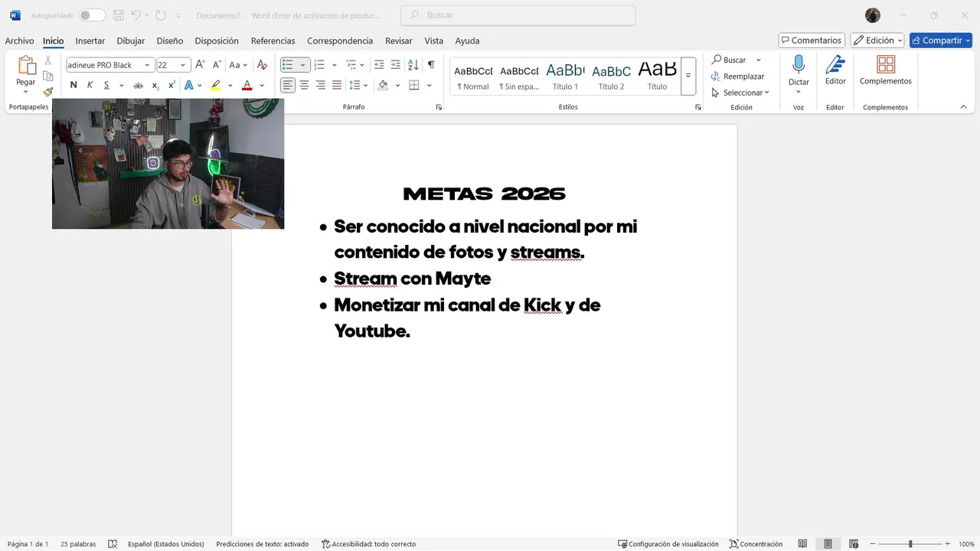Viewport: 980px width, 551px height.
Task: Open the font size dropdown
Action: [183, 65]
